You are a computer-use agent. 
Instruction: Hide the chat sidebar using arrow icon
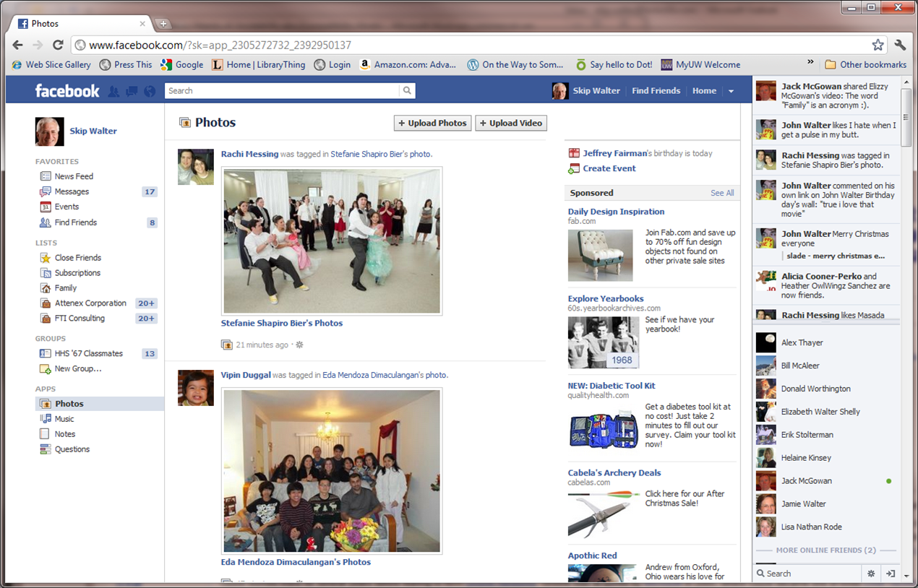891,574
